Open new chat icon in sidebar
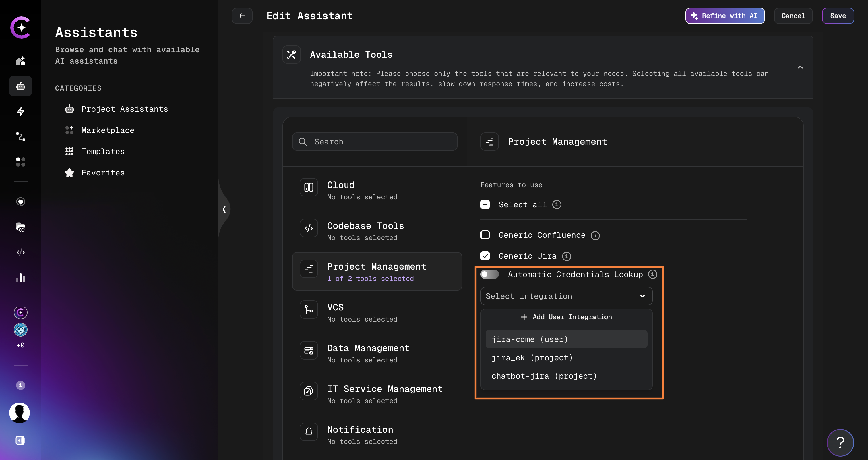Image resolution: width=868 pixels, height=460 pixels. (21, 61)
